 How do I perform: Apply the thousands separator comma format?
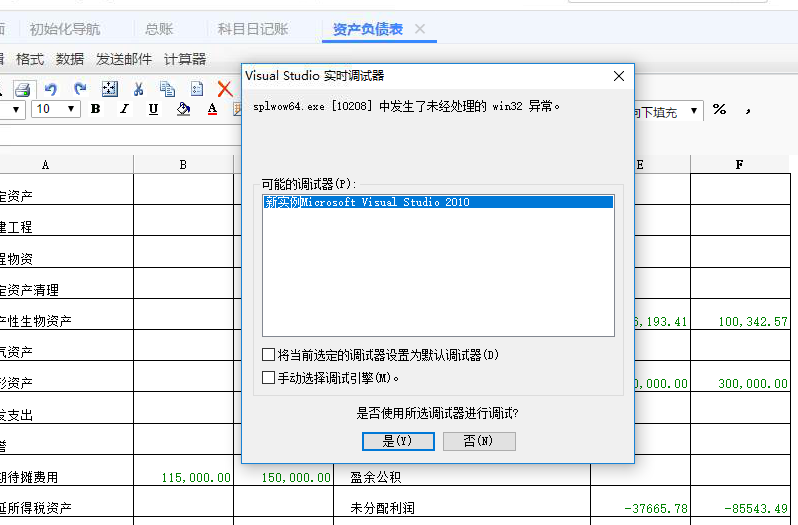pyautogui.click(x=748, y=110)
